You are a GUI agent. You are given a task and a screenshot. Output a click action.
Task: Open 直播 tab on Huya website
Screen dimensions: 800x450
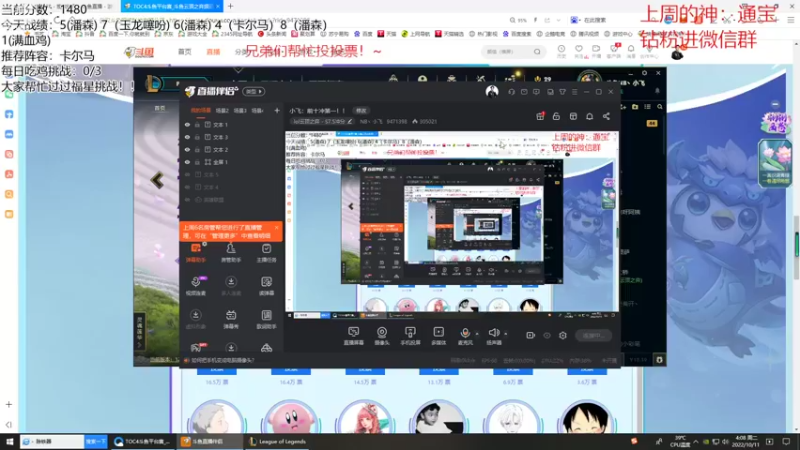pyautogui.click(x=213, y=52)
